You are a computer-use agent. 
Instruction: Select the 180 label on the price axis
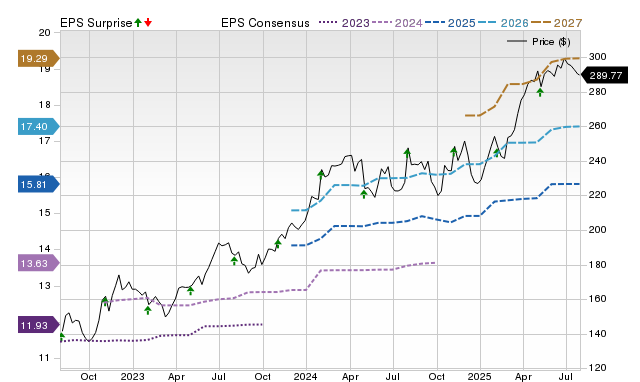point(597,264)
